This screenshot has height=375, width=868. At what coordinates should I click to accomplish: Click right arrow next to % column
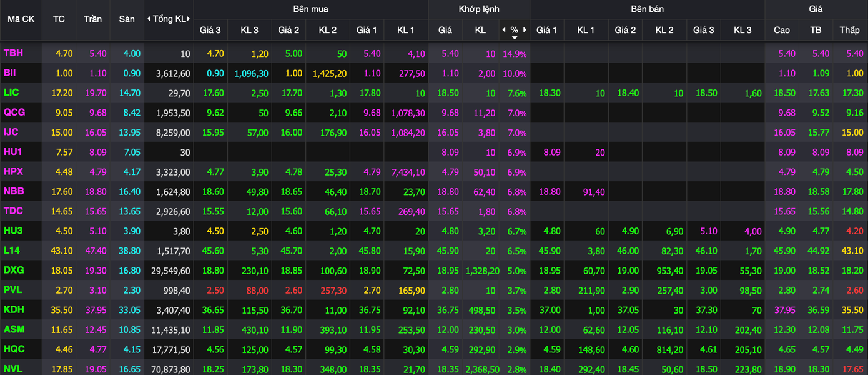(525, 30)
